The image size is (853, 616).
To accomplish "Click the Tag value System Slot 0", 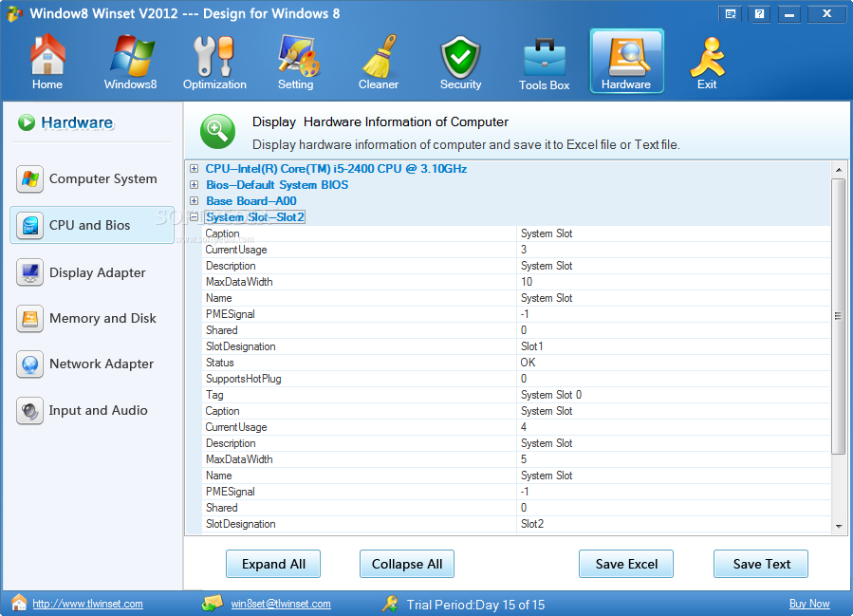I will [551, 395].
